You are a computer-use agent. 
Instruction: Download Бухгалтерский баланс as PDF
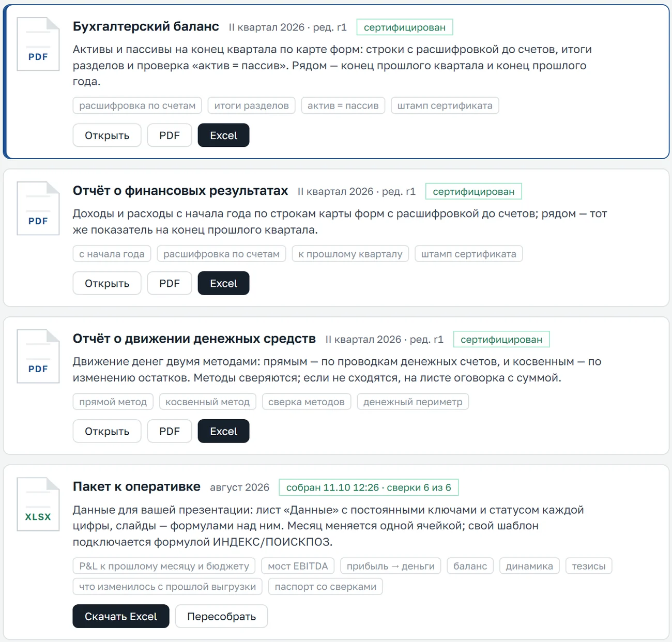pyautogui.click(x=170, y=135)
